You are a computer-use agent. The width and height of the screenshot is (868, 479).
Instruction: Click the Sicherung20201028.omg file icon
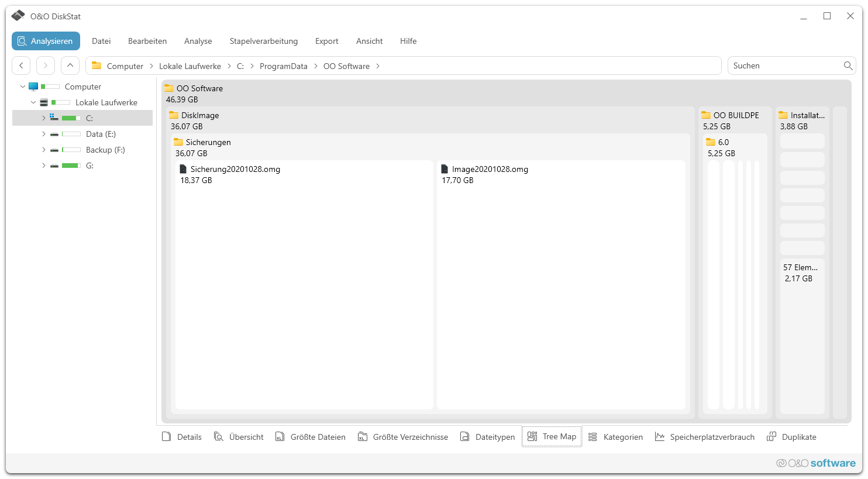[183, 169]
